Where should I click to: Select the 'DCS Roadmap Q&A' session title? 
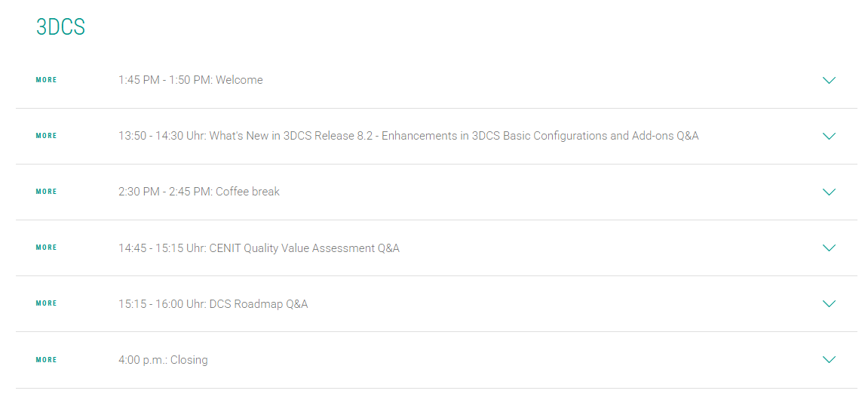[259, 304]
